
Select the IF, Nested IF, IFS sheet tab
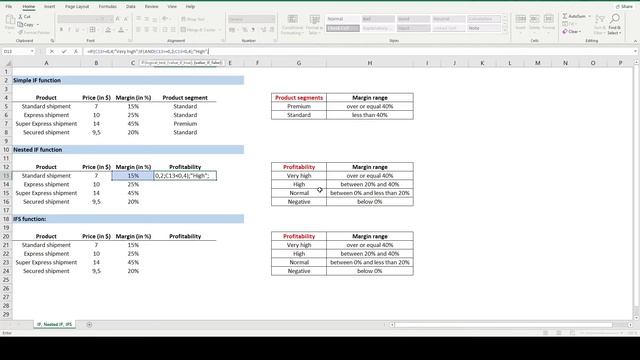click(54, 324)
